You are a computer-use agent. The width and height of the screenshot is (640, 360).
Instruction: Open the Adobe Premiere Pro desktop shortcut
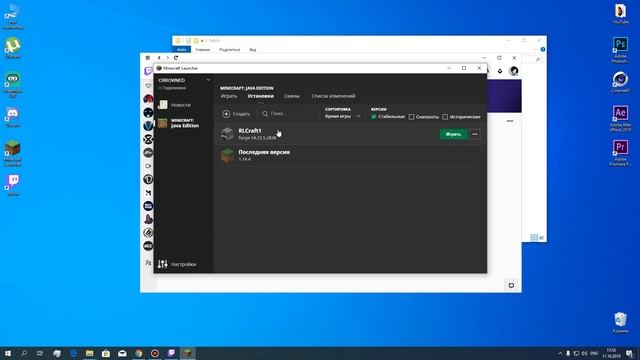pyautogui.click(x=620, y=153)
